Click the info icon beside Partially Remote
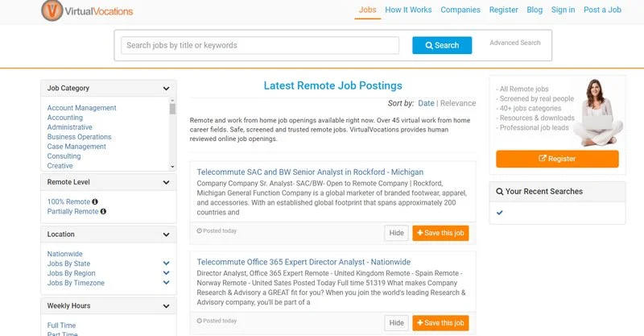 click(103, 211)
